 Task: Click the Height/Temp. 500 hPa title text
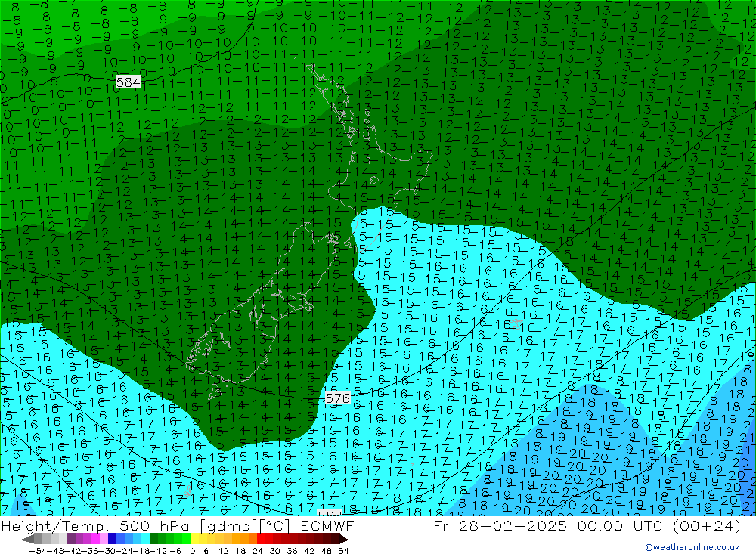[76, 525]
